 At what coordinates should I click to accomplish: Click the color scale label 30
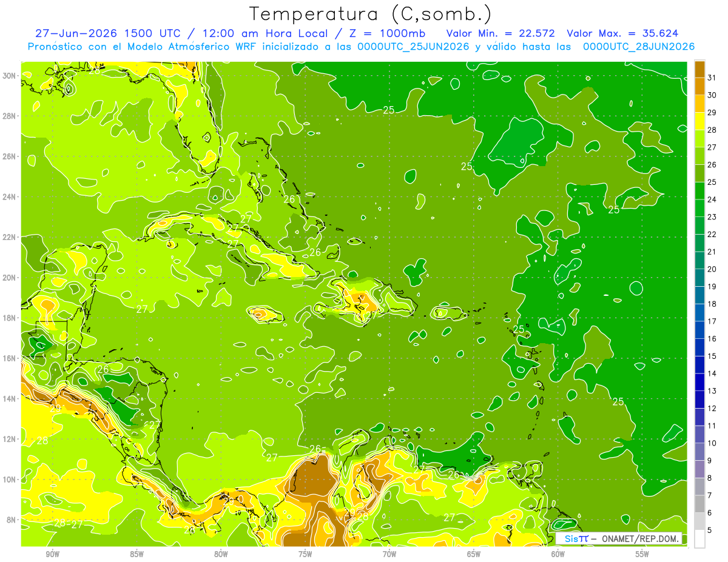[x=712, y=95]
